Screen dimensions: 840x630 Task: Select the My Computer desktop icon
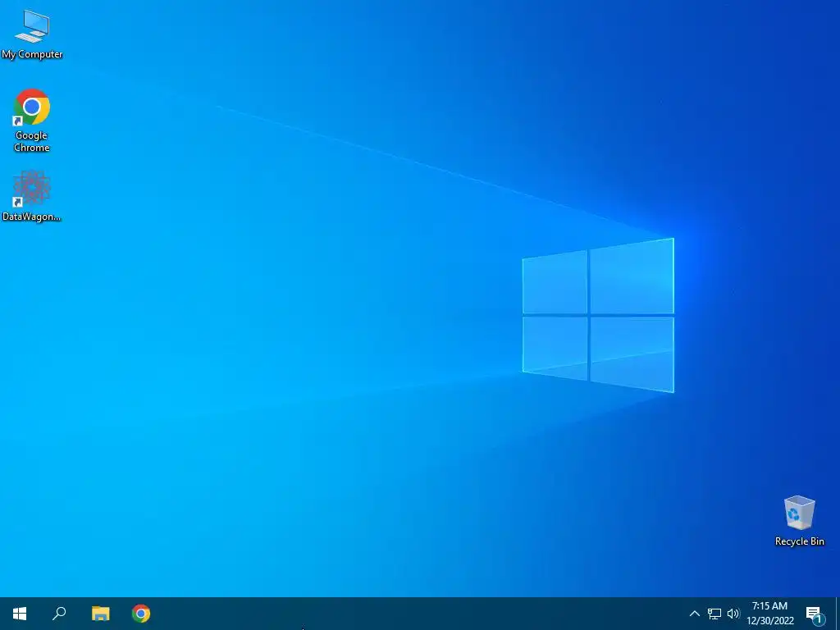(x=32, y=34)
